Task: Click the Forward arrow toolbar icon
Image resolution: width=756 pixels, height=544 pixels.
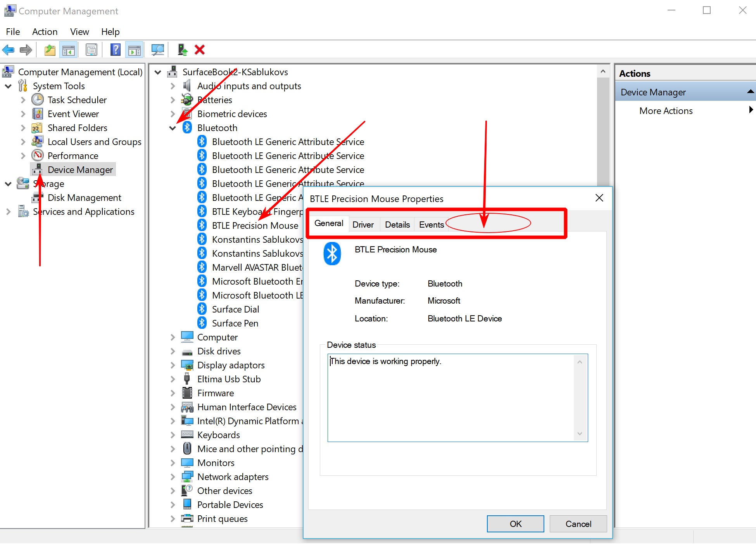Action: click(26, 50)
